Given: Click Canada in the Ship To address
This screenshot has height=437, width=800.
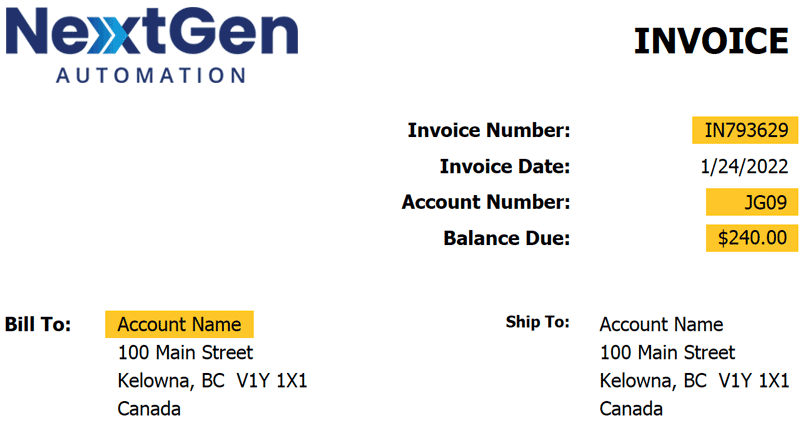Looking at the screenshot, I should [631, 409].
